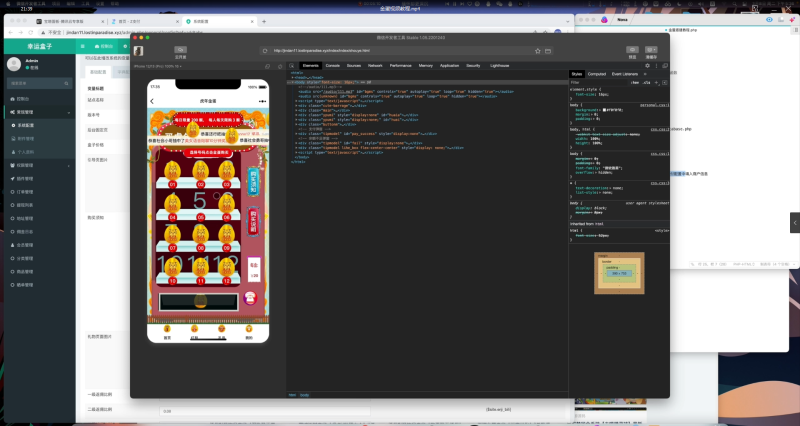Expand the system management sidebar submenu arrow

coord(69,112)
